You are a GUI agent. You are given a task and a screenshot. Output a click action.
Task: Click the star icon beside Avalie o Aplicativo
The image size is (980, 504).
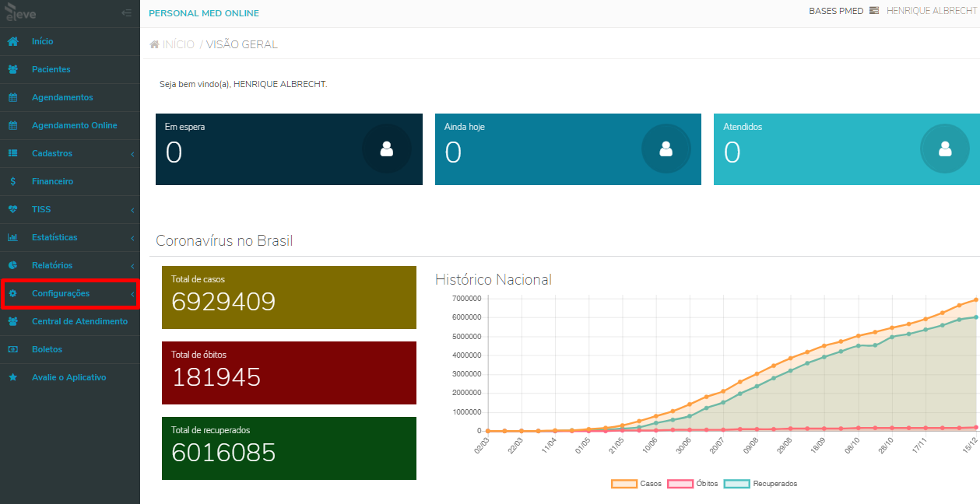pos(12,377)
